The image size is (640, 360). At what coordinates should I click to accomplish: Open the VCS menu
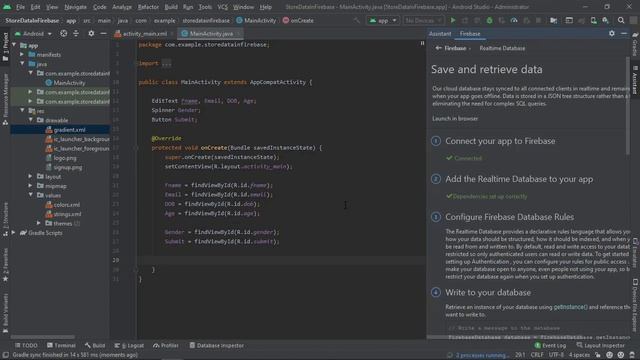pos(222,7)
